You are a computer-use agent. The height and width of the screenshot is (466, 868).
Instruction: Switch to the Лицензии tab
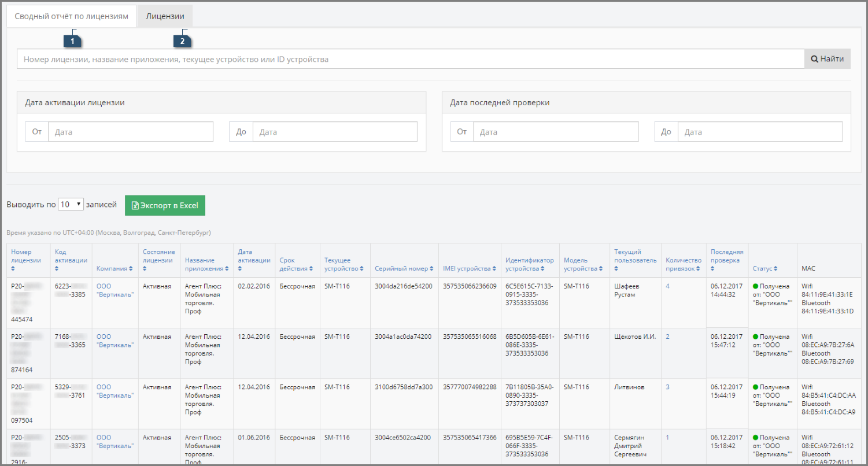pyautogui.click(x=165, y=16)
